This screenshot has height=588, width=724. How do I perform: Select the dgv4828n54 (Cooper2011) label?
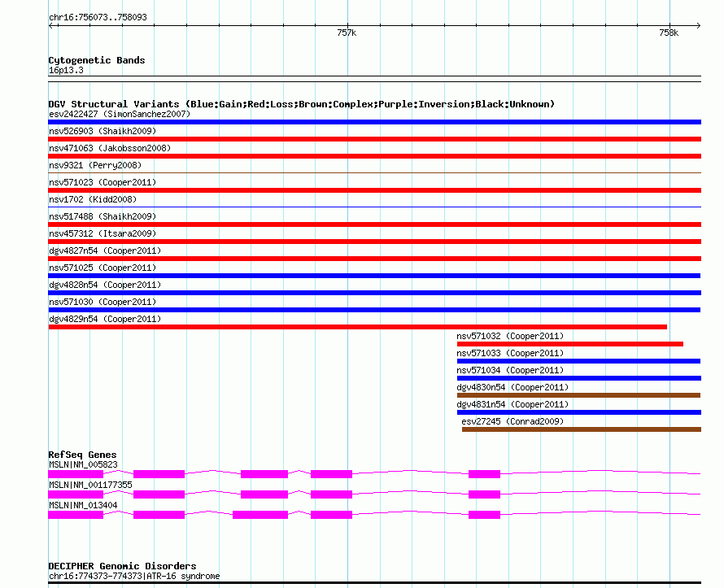105,285
